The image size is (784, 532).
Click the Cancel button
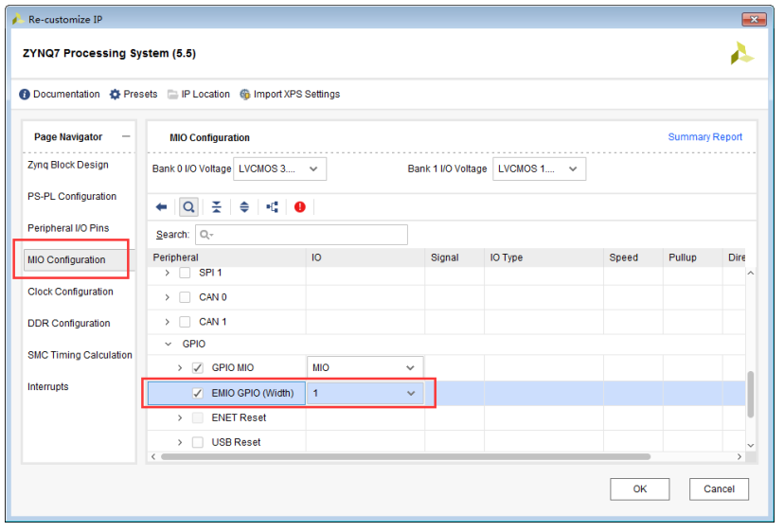click(x=719, y=489)
